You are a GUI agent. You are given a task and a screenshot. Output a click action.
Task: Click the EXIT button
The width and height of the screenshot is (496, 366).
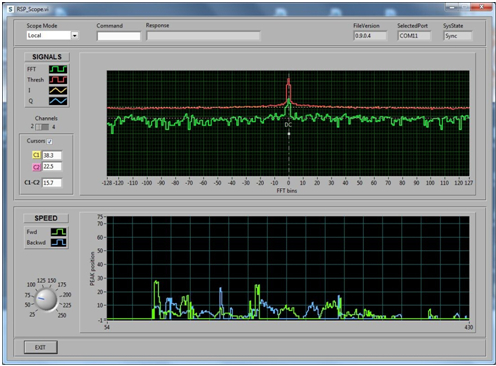point(41,347)
